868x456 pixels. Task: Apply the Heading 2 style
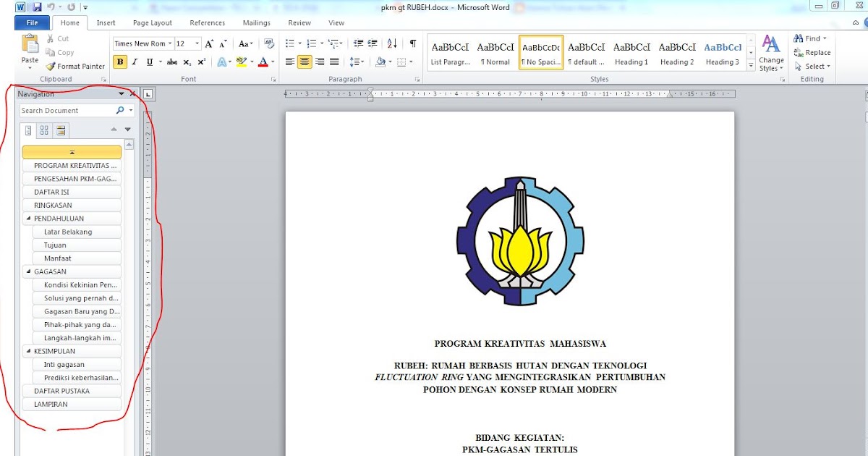point(677,53)
